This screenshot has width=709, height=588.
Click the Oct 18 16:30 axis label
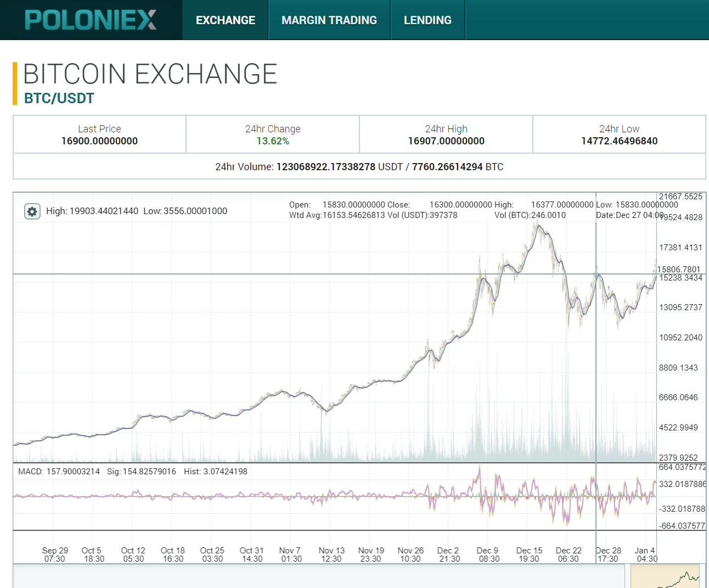(173, 555)
